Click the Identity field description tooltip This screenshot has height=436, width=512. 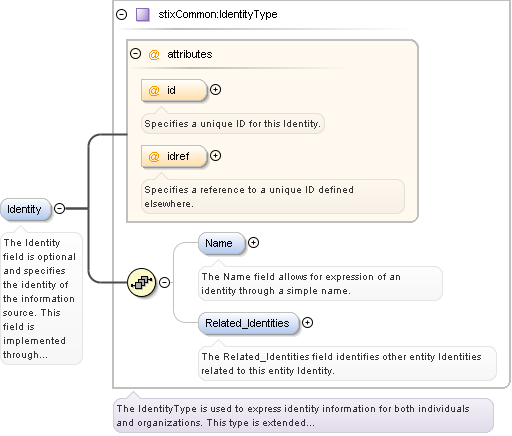(x=41, y=298)
